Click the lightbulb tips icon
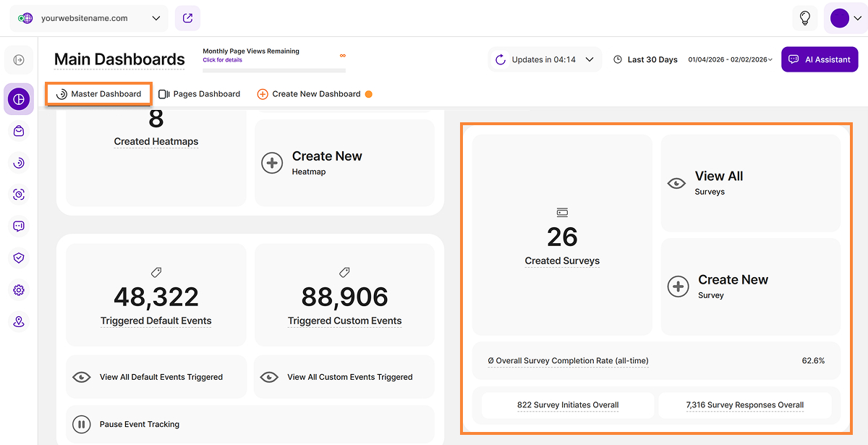The width and height of the screenshot is (868, 445). coord(804,18)
